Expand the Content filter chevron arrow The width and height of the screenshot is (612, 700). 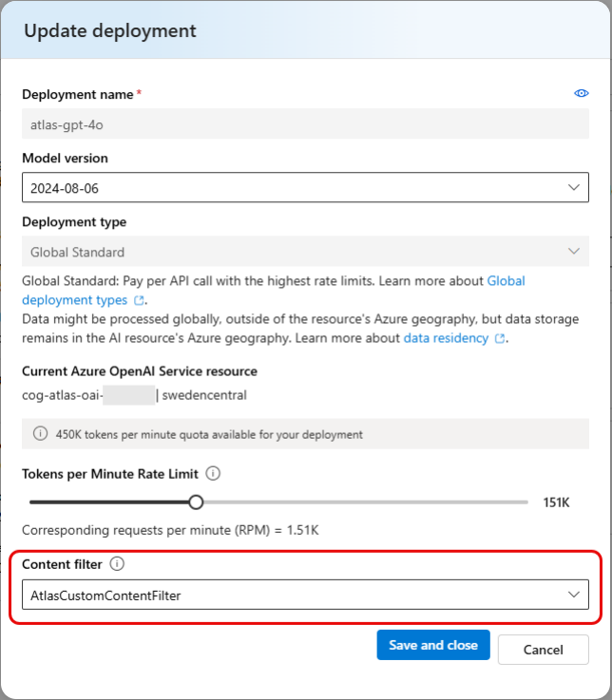[x=574, y=595]
